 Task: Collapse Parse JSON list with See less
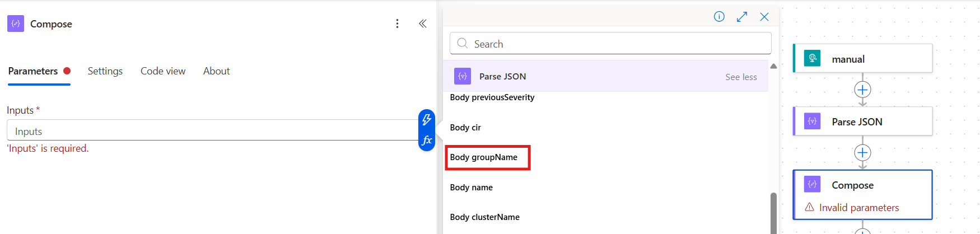(740, 77)
